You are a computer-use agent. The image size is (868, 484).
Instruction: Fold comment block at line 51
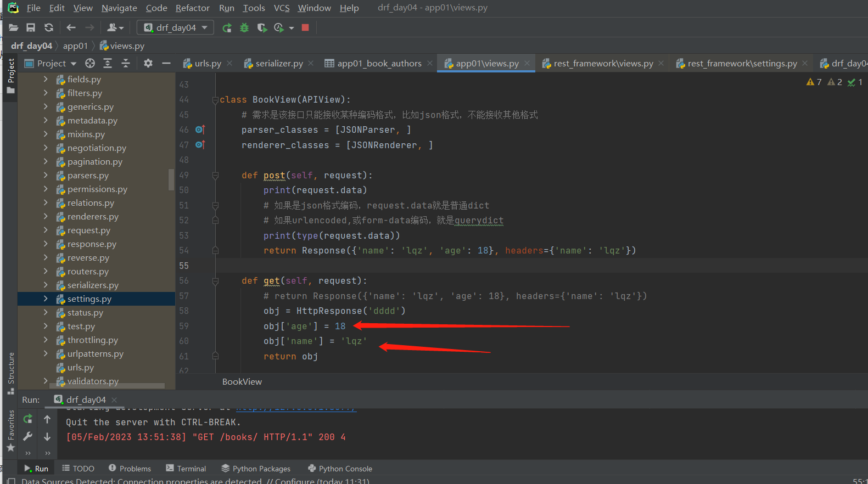tap(215, 206)
